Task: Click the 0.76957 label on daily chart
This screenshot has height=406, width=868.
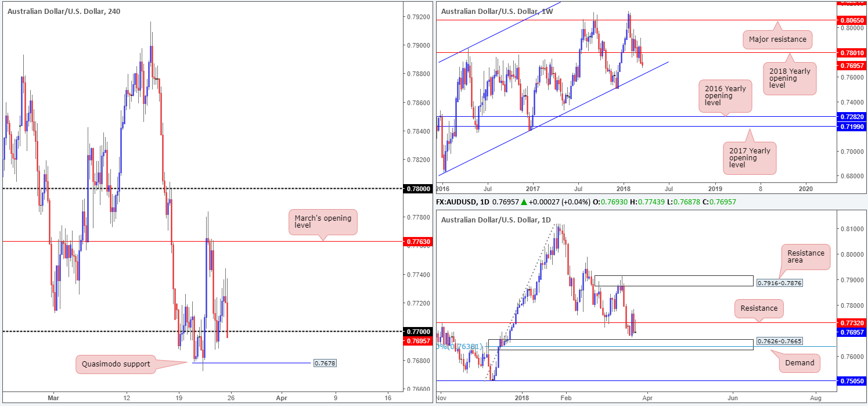Action: pos(851,332)
